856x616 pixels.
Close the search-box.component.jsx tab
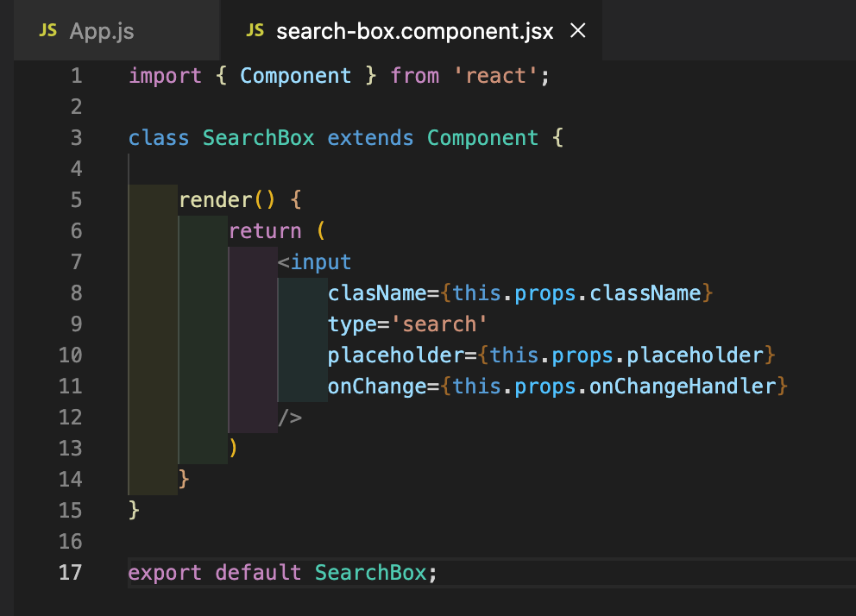tap(577, 30)
